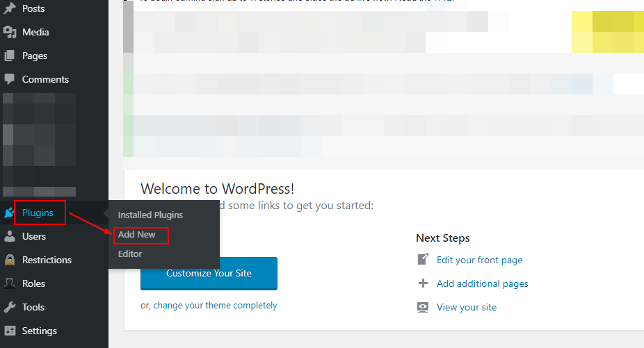The height and width of the screenshot is (348, 644).
Task: Open the Users menu item
Action: [33, 236]
